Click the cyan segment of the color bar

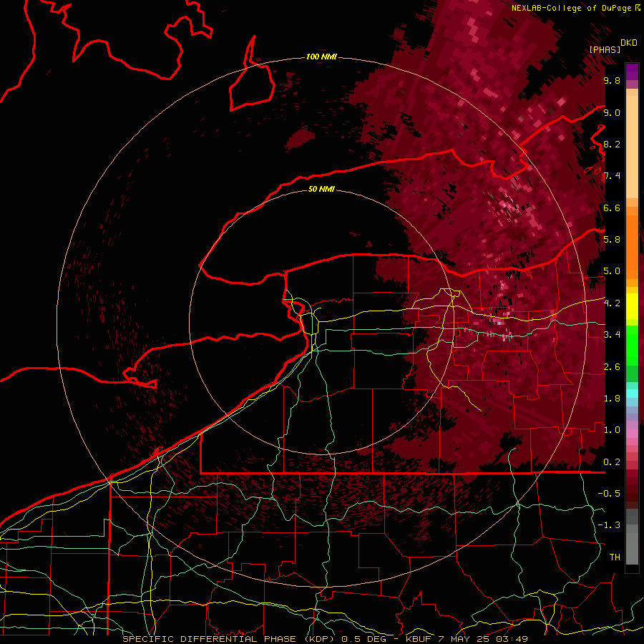coord(632,394)
